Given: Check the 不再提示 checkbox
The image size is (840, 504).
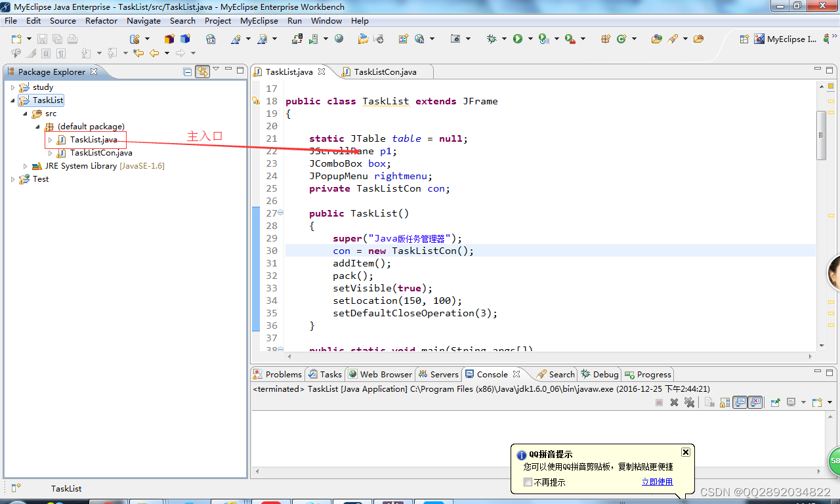Looking at the screenshot, I should click(x=528, y=482).
